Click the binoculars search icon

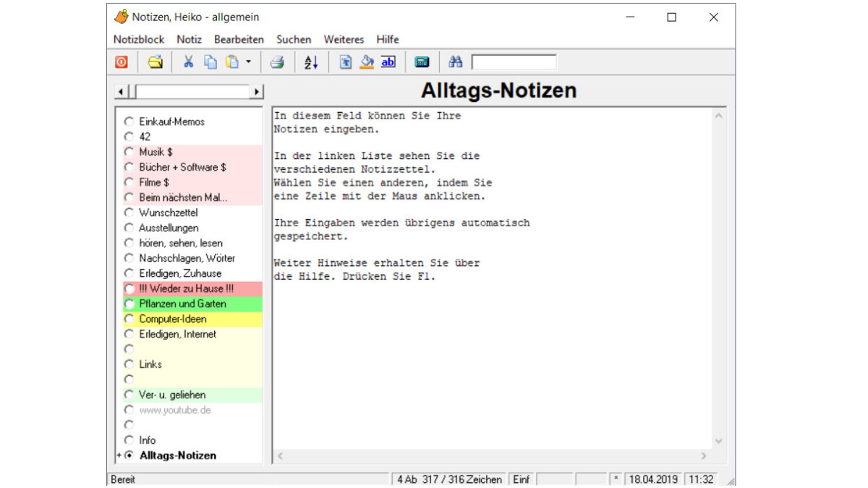456,62
